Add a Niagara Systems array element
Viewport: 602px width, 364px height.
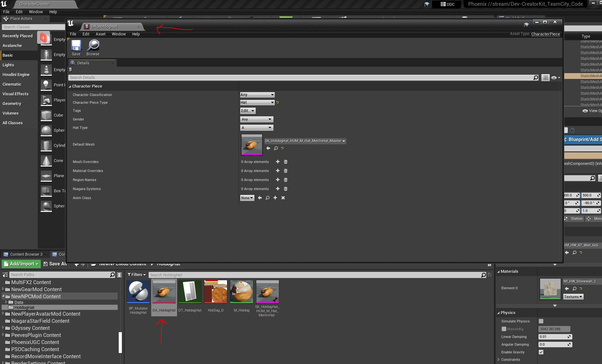pos(278,189)
